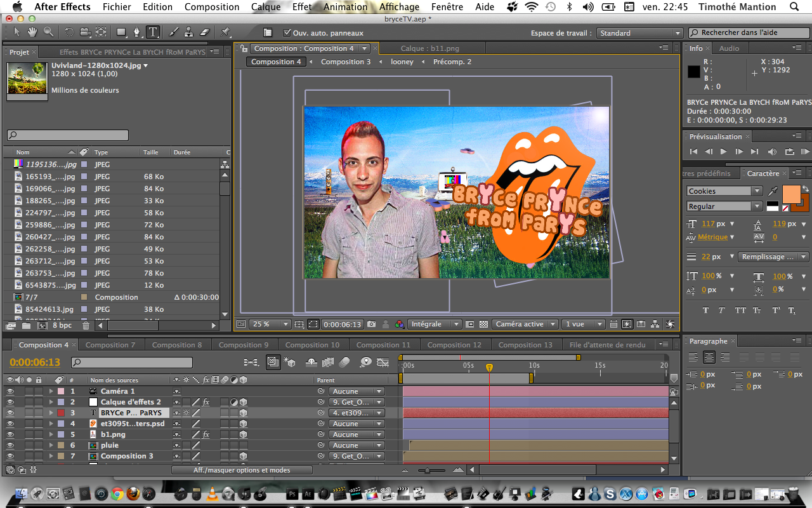Jump to the first frame in the preview
Image resolution: width=812 pixels, height=508 pixels.
click(693, 152)
